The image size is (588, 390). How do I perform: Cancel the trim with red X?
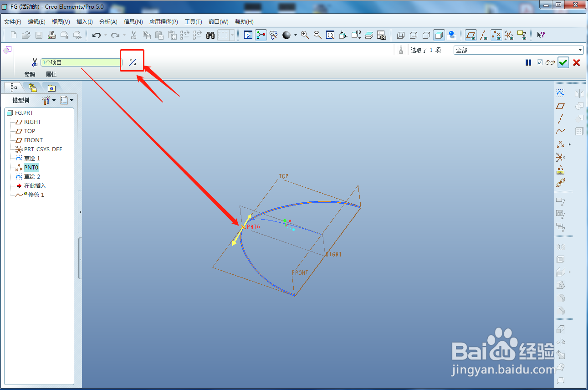point(577,62)
